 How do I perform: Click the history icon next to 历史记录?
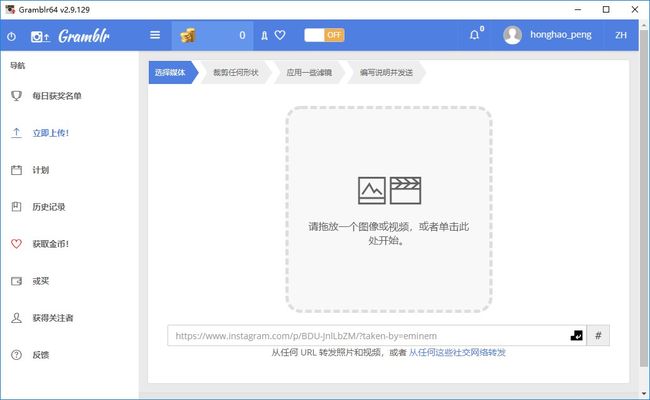pyautogui.click(x=16, y=206)
